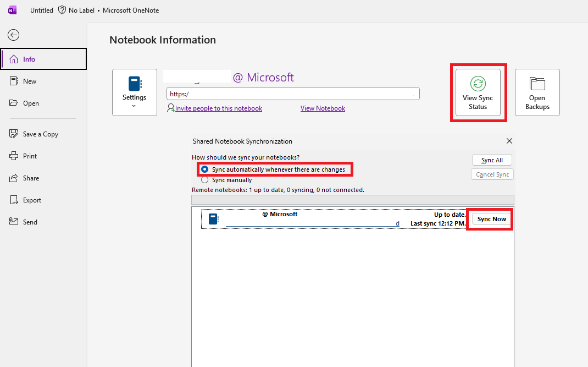Click the back arrow icon
Screen dimensions: 588x367
[x=14, y=35]
